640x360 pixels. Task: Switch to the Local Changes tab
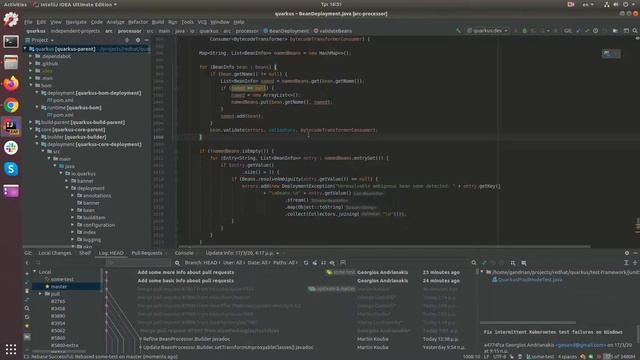55,253
